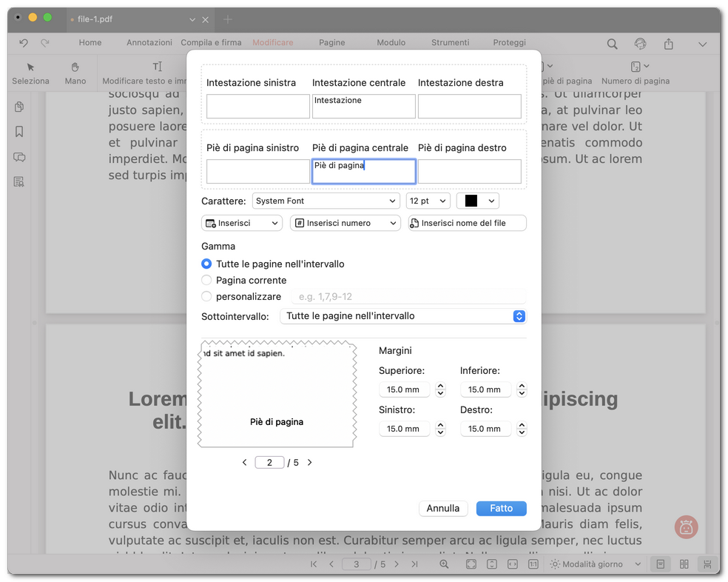Click the undo arrow icon
This screenshot has height=582, width=728.
pyautogui.click(x=24, y=43)
